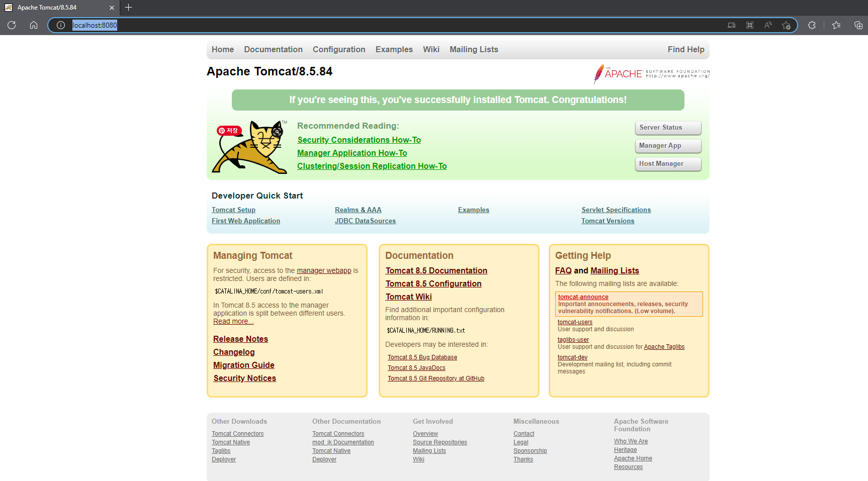The width and height of the screenshot is (868, 481).
Task: Click the Read more... link
Action: pyautogui.click(x=233, y=321)
